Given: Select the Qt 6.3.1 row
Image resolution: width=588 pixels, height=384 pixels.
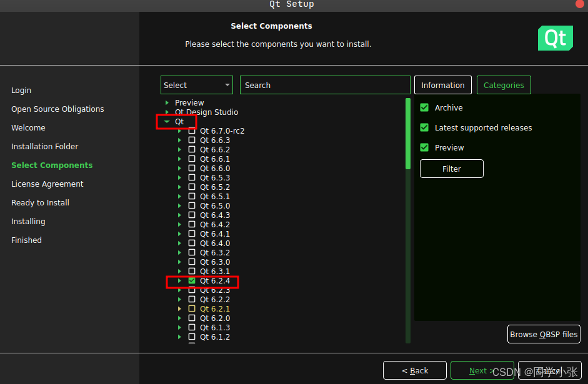Looking at the screenshot, I should 215,271.
